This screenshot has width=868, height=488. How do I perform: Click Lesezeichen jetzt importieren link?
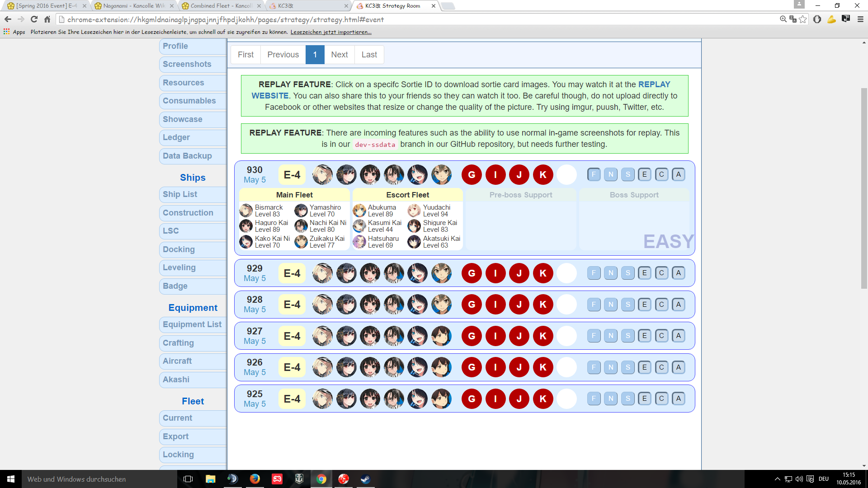click(331, 32)
